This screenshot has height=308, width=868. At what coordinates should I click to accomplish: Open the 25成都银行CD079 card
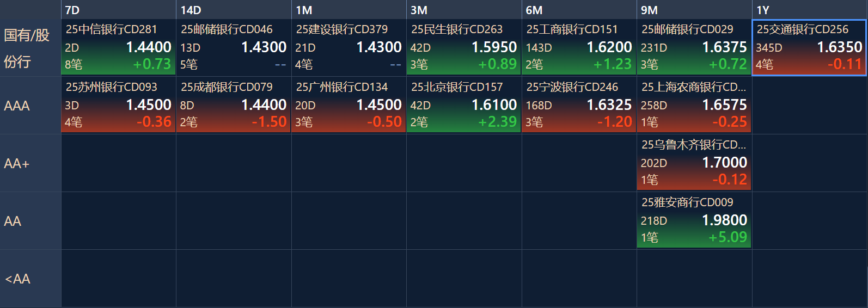234,105
